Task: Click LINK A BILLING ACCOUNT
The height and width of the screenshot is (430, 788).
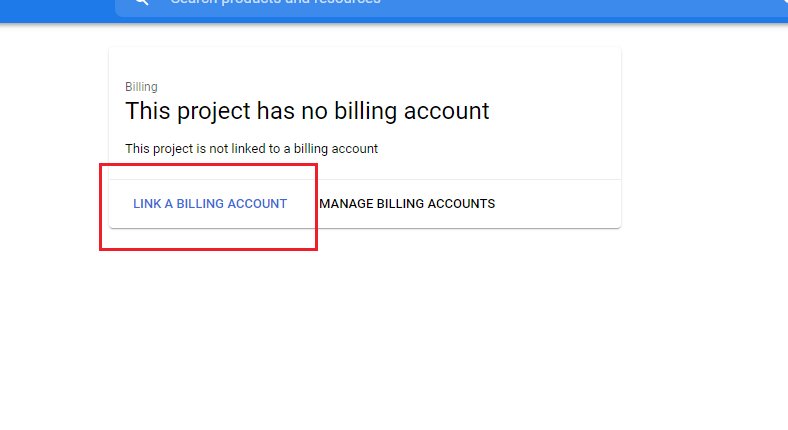Action: coord(210,204)
